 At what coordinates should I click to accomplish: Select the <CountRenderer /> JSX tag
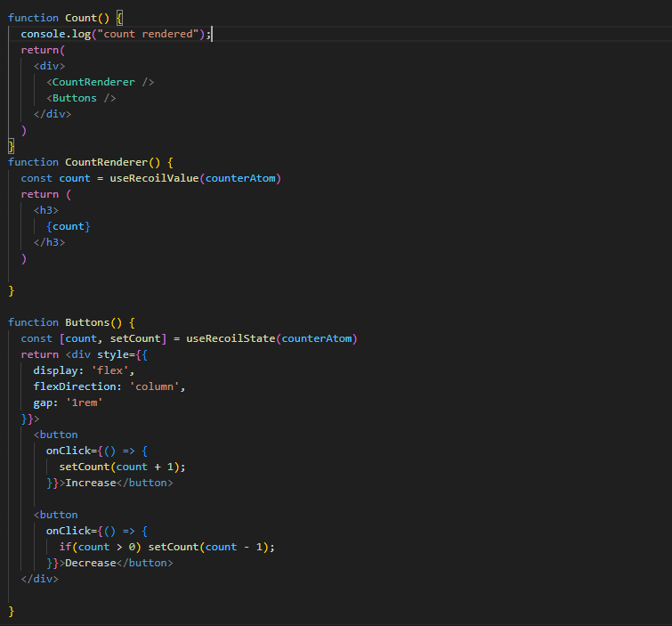pyautogui.click(x=101, y=82)
